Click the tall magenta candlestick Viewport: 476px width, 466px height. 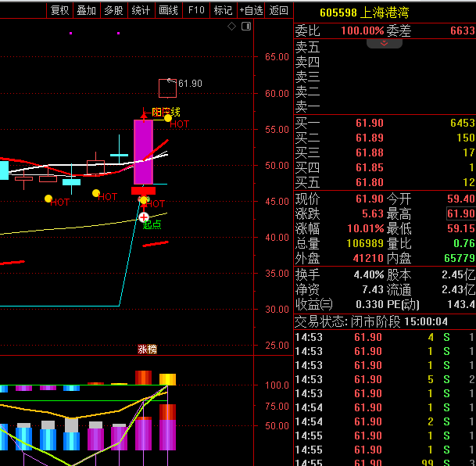click(143, 151)
